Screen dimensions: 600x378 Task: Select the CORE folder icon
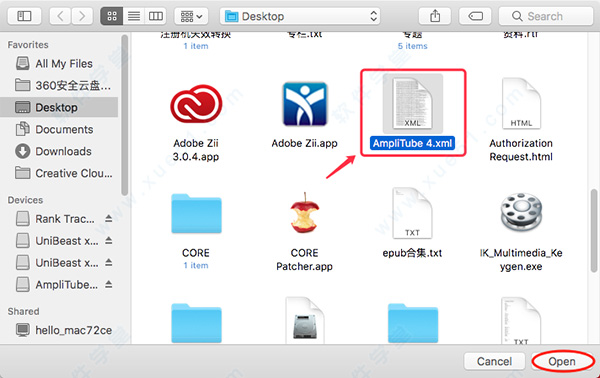click(196, 213)
